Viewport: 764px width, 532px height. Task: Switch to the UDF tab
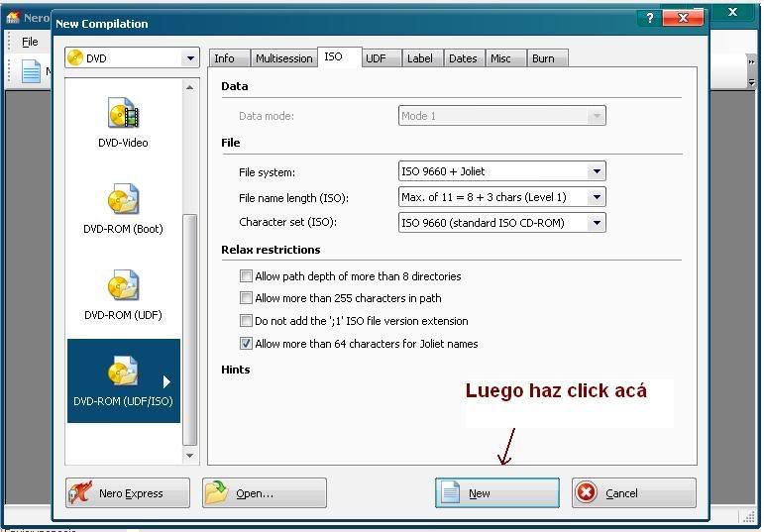382,58
